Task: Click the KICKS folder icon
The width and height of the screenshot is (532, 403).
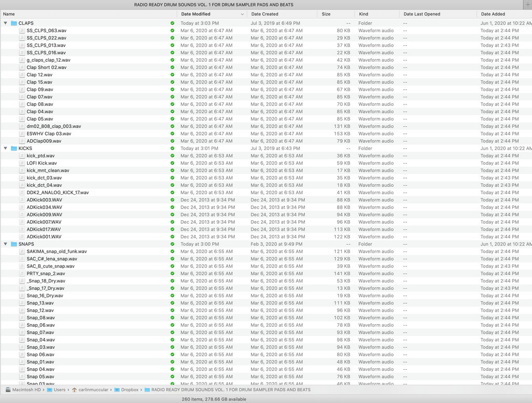Action: point(14,149)
